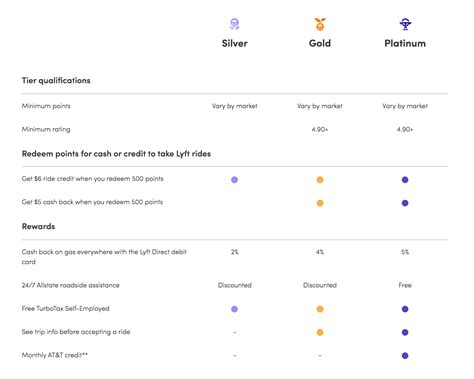Click Gold dot for $6 ride credit

click(x=320, y=180)
